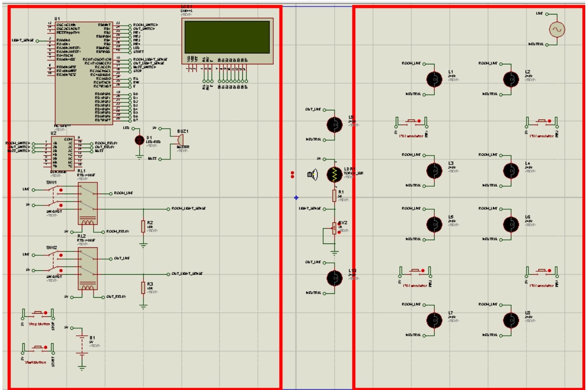Select the LDR1 torch LDR sensor
Image resolution: width=588 pixels, height=390 pixels.
(334, 174)
